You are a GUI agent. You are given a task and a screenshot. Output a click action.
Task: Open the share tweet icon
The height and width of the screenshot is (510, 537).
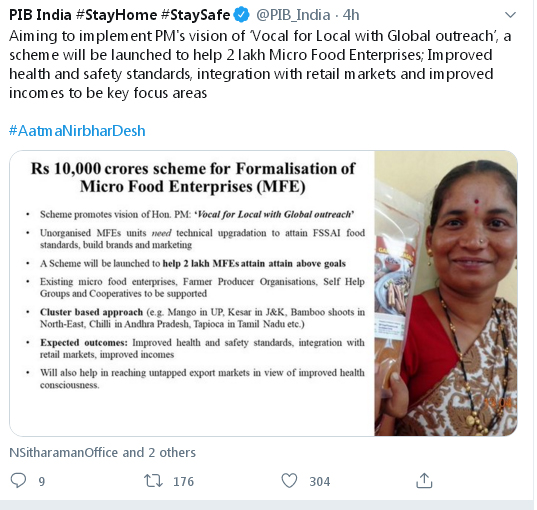tap(424, 480)
